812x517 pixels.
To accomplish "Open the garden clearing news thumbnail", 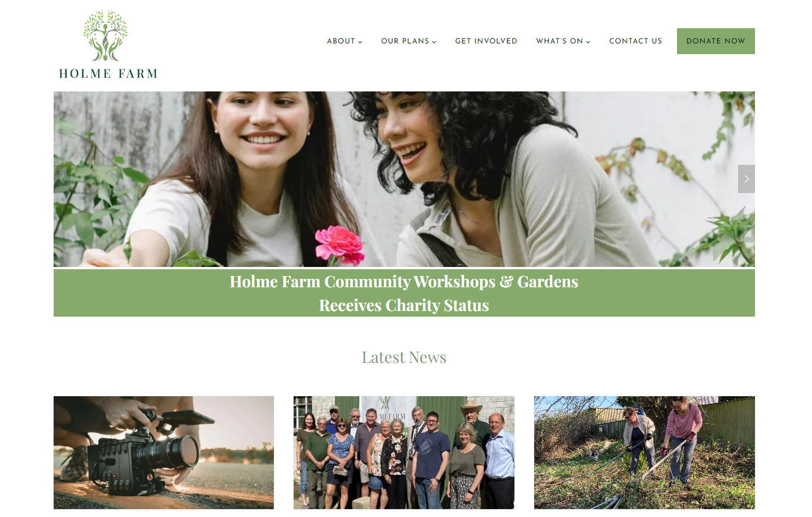I will pyautogui.click(x=644, y=453).
